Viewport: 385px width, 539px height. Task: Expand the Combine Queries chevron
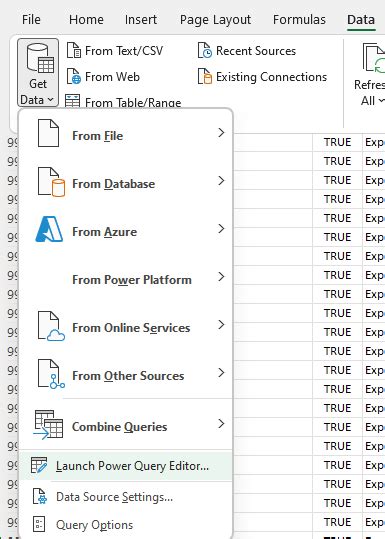[221, 424]
